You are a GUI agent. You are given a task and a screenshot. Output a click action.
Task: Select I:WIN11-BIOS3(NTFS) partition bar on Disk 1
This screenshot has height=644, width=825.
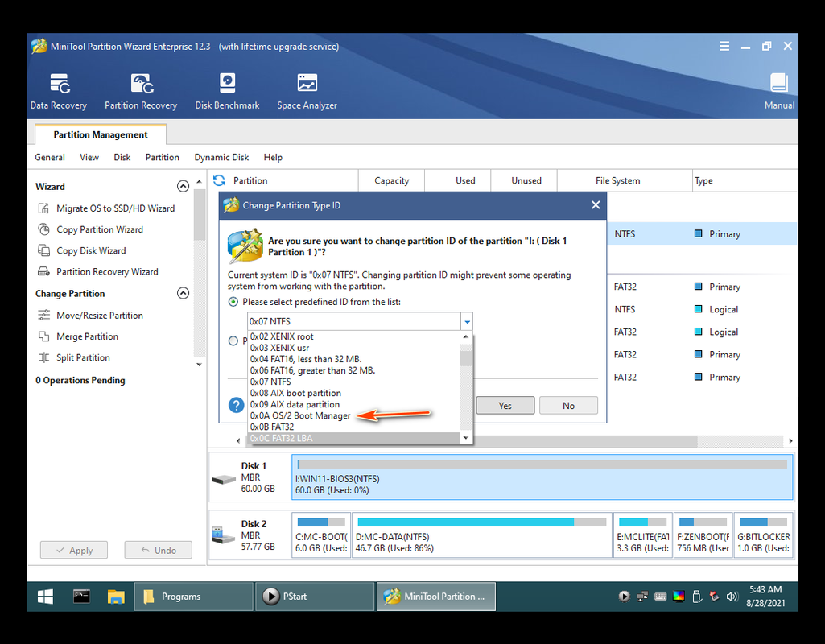[x=542, y=477]
